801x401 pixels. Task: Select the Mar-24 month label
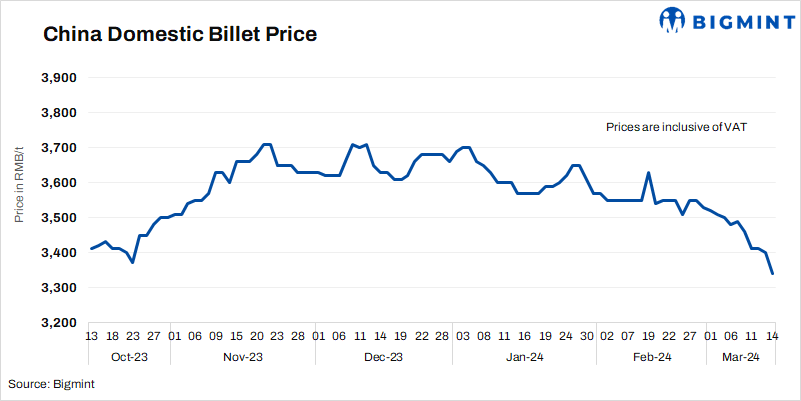pyautogui.click(x=739, y=356)
